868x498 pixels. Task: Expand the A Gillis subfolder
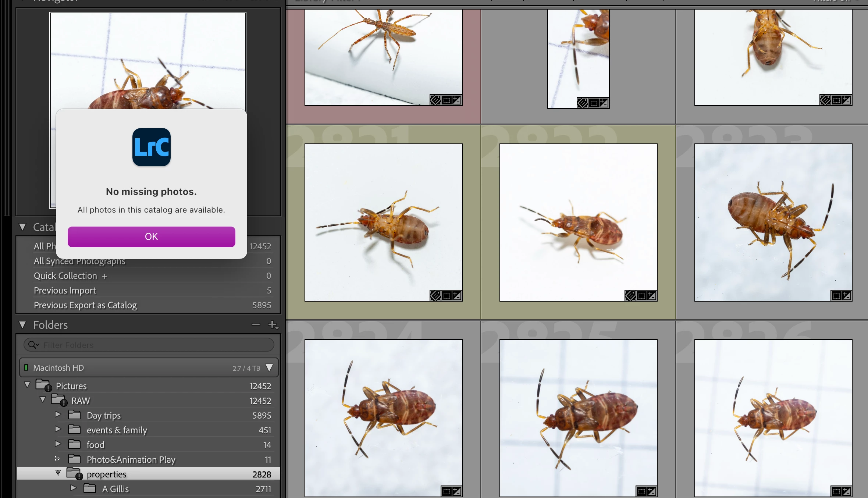73,488
